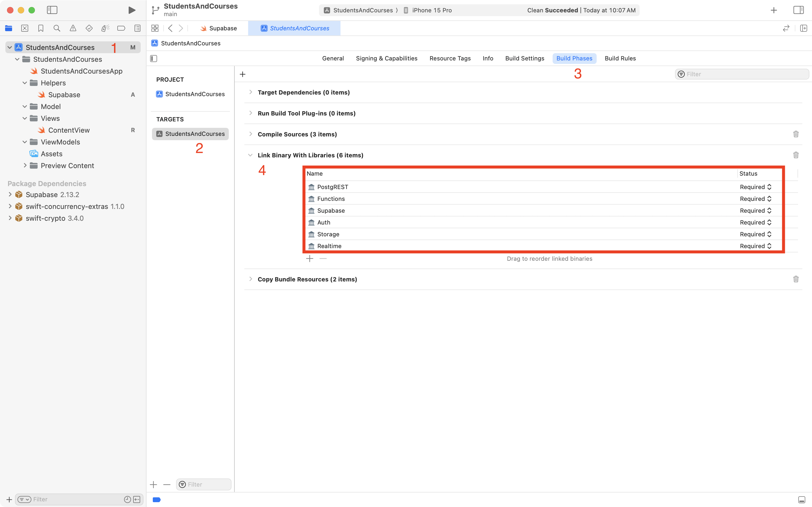812x507 pixels.
Task: Expand the Compile Sources phase
Action: point(251,134)
